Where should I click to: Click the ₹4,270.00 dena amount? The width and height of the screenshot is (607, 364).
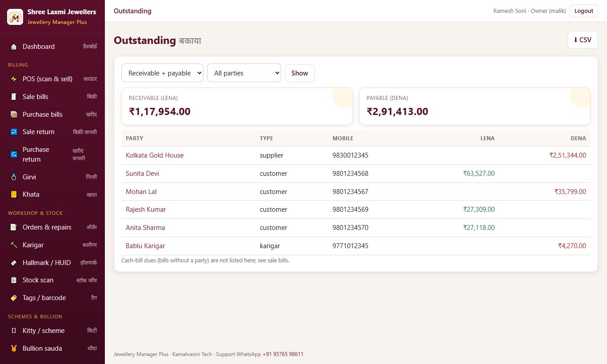point(572,246)
